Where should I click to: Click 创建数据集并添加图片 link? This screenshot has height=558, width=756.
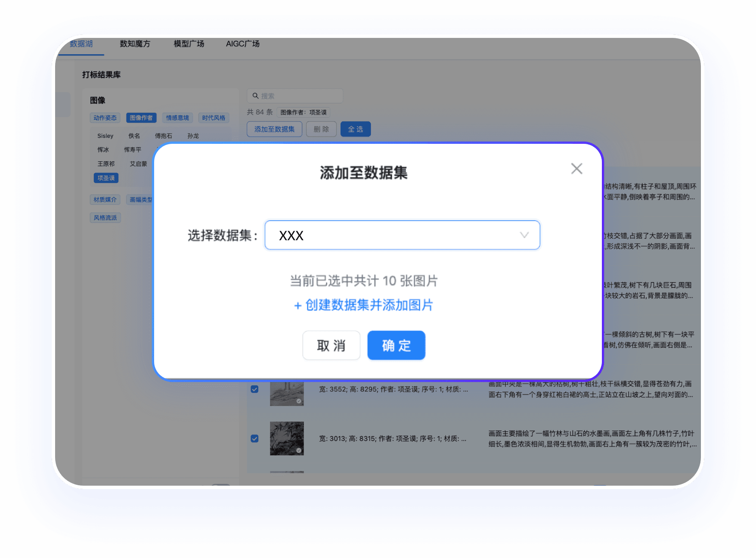tap(363, 305)
